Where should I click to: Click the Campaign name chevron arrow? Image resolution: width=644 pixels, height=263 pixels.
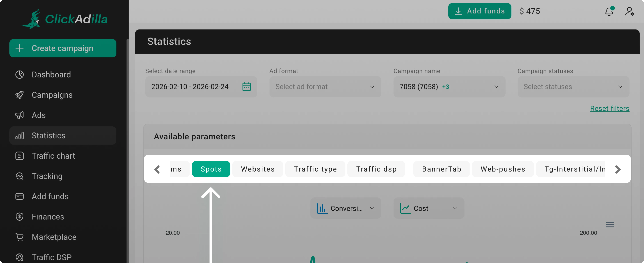[x=496, y=87]
